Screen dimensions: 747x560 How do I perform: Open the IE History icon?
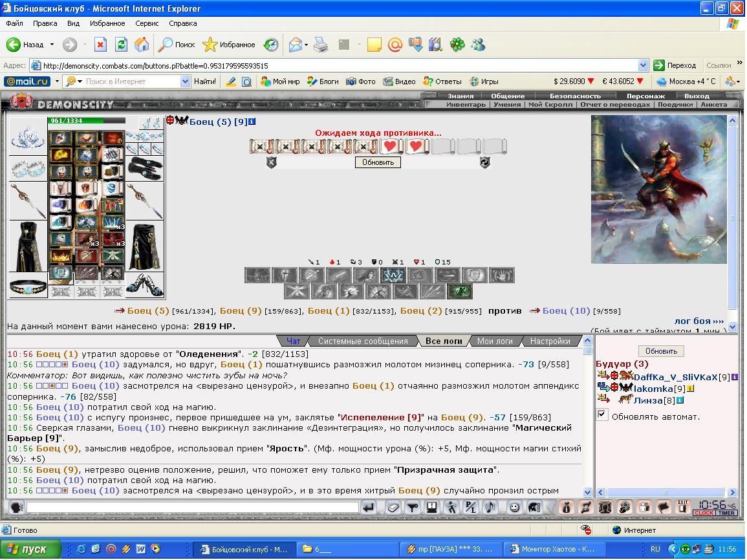[x=271, y=45]
